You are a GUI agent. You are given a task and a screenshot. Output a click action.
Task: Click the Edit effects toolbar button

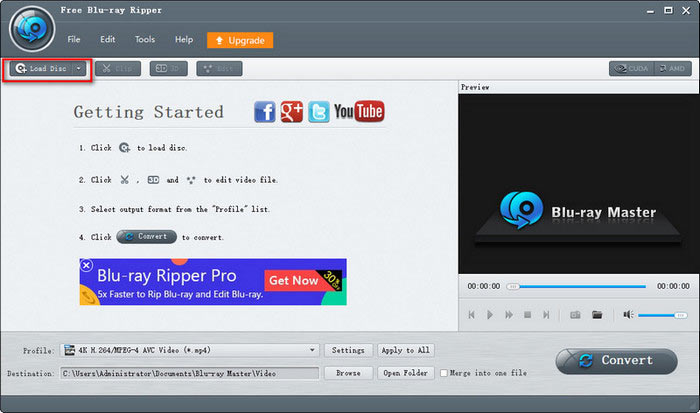coord(219,69)
